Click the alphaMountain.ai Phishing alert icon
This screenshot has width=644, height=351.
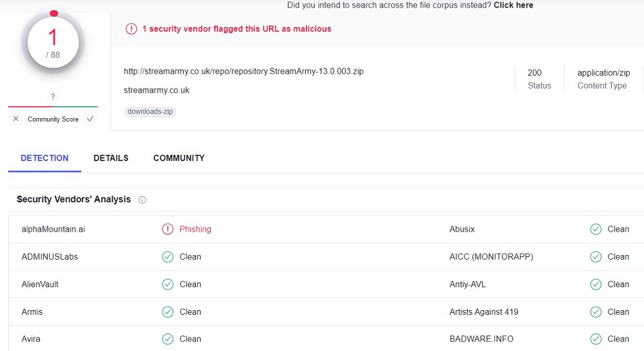point(168,229)
